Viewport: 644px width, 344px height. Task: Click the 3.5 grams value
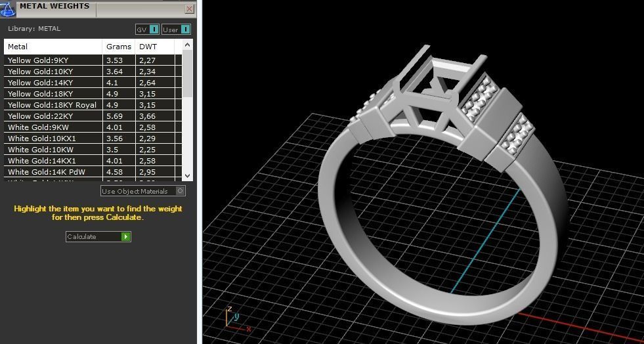pyautogui.click(x=112, y=150)
